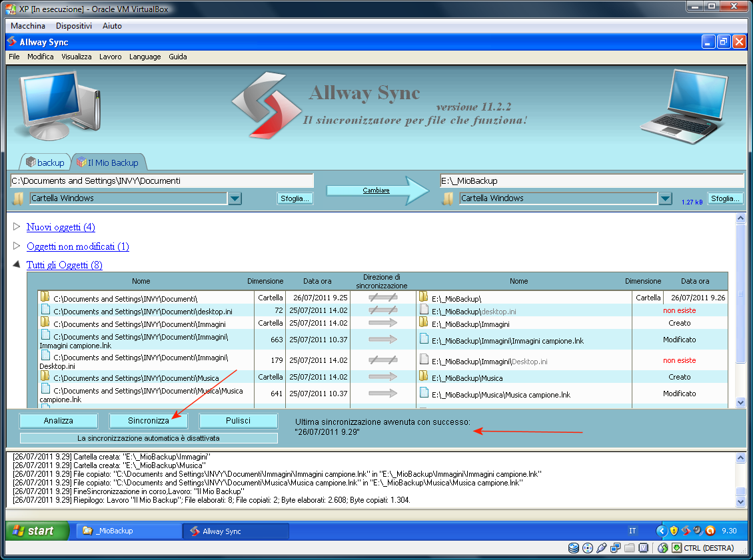Click the file icon of E:\_MioBackup\Musica\Musica campione.lnk

click(x=424, y=393)
